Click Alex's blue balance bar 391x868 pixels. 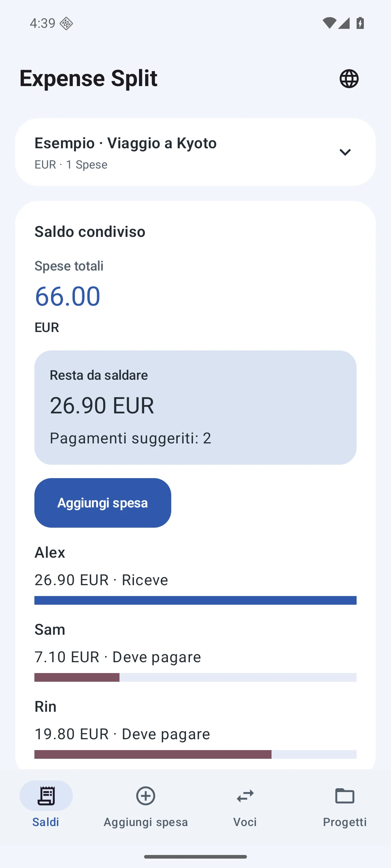[x=195, y=600]
